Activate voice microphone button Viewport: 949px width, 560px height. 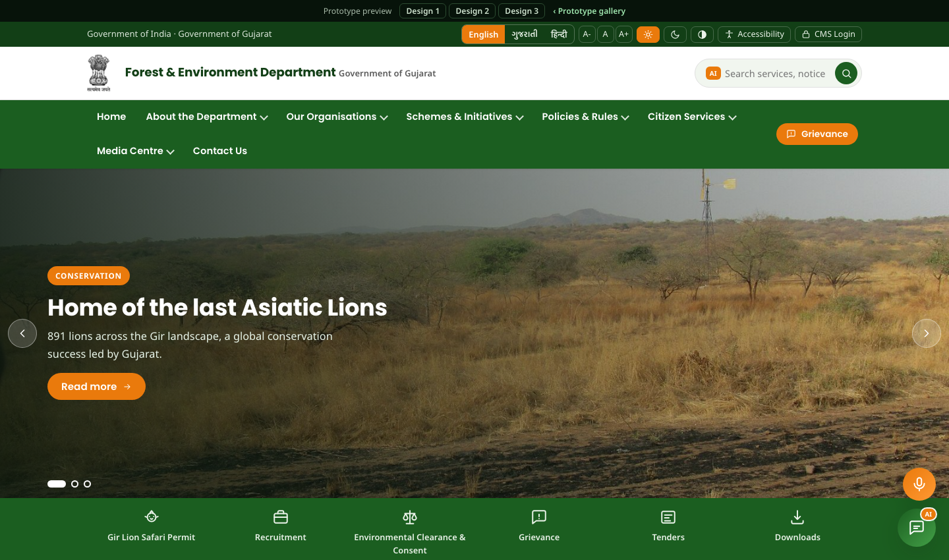919,484
